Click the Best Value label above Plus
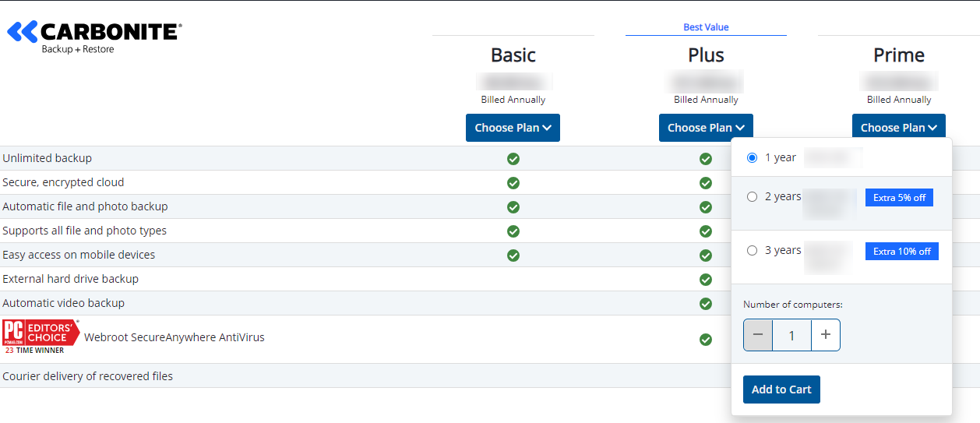Screen dimensions: 980x423 click(706, 27)
